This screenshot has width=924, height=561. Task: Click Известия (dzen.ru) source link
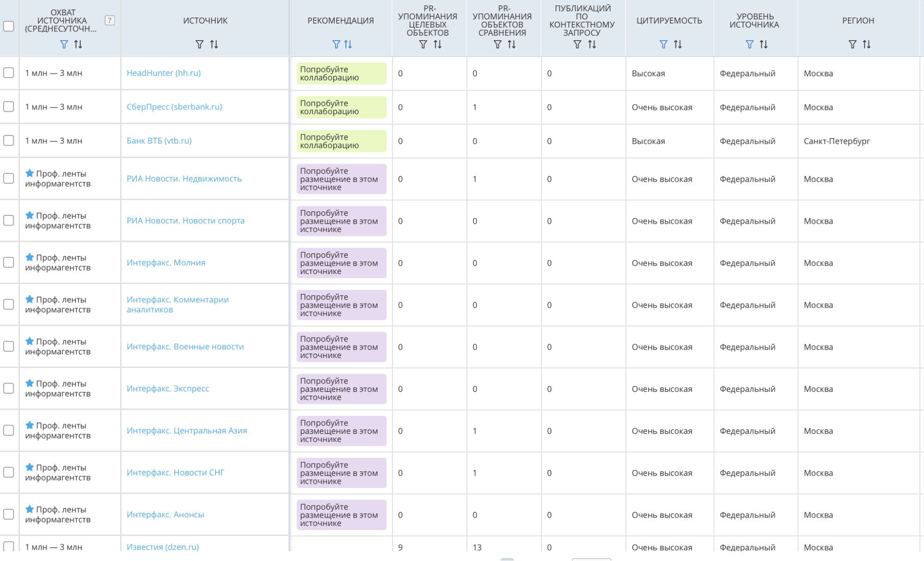click(x=163, y=547)
